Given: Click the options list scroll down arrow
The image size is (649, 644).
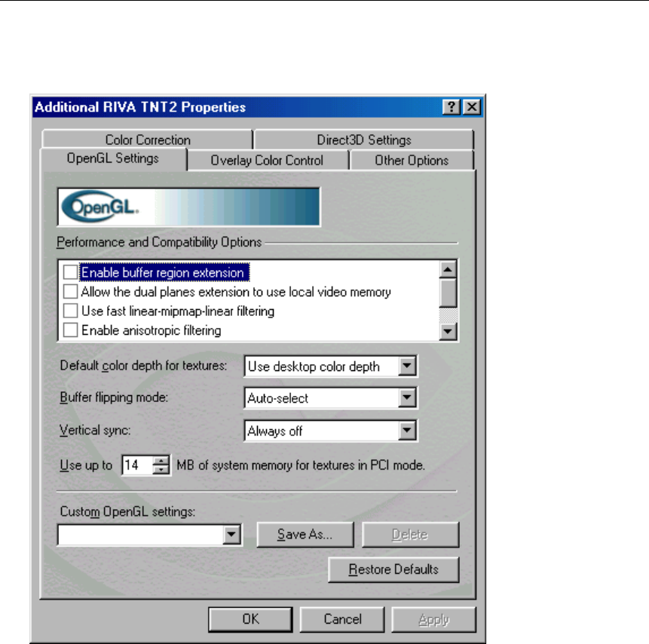Looking at the screenshot, I should [448, 331].
